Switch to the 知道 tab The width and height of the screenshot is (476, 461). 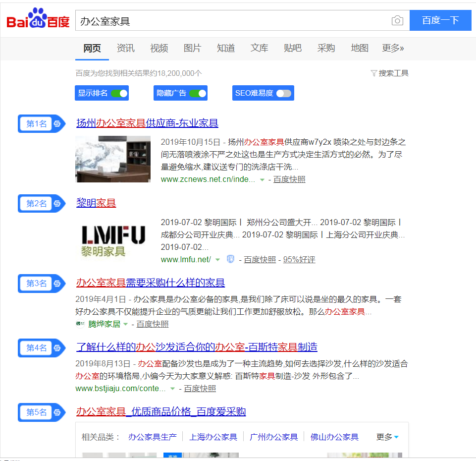tap(225, 48)
